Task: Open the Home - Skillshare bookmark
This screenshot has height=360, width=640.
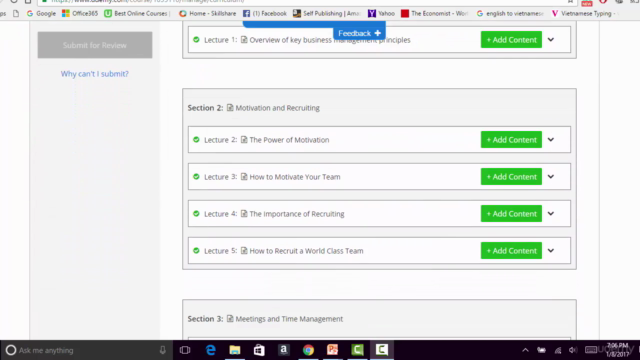Action: click(208, 13)
